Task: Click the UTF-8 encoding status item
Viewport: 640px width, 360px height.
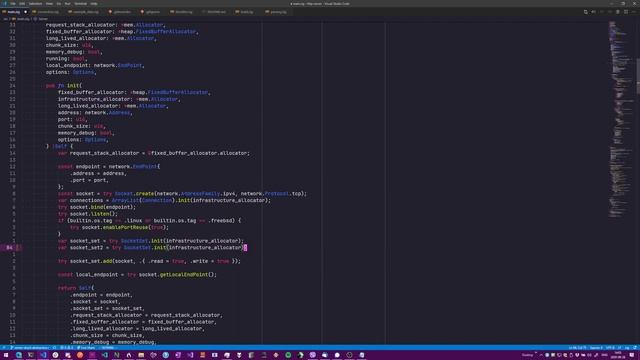Action: (610, 348)
